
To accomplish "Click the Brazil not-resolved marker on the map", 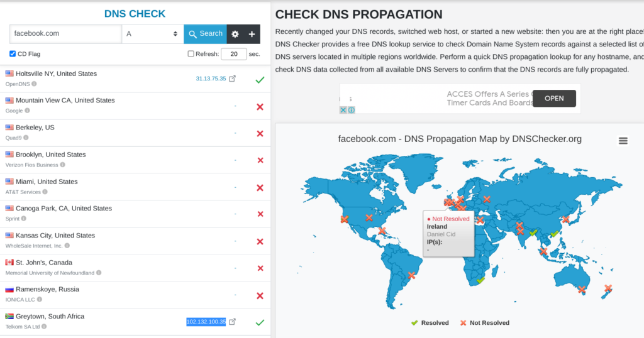I will click(x=411, y=276).
